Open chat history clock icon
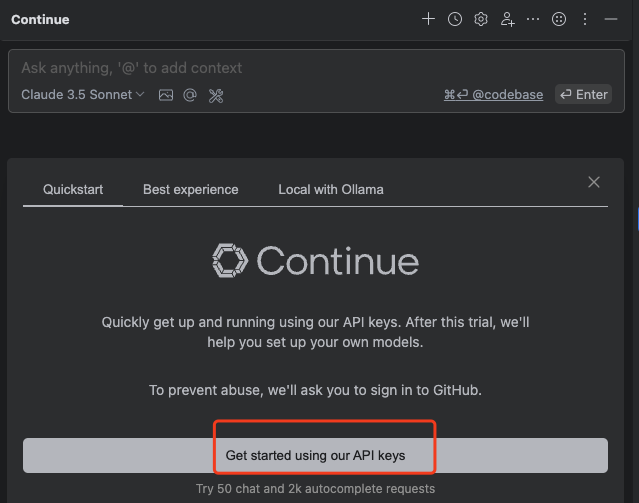 point(455,19)
